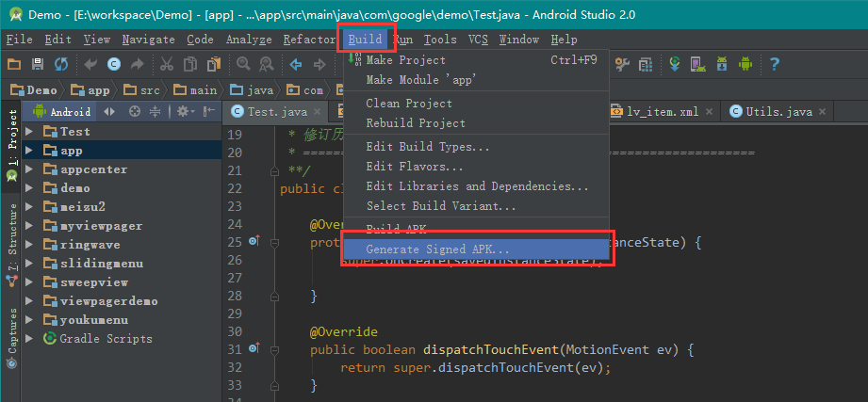Click Collapse All icon in Project panel
Image resolution: width=868 pixels, height=402 pixels.
coord(155,112)
